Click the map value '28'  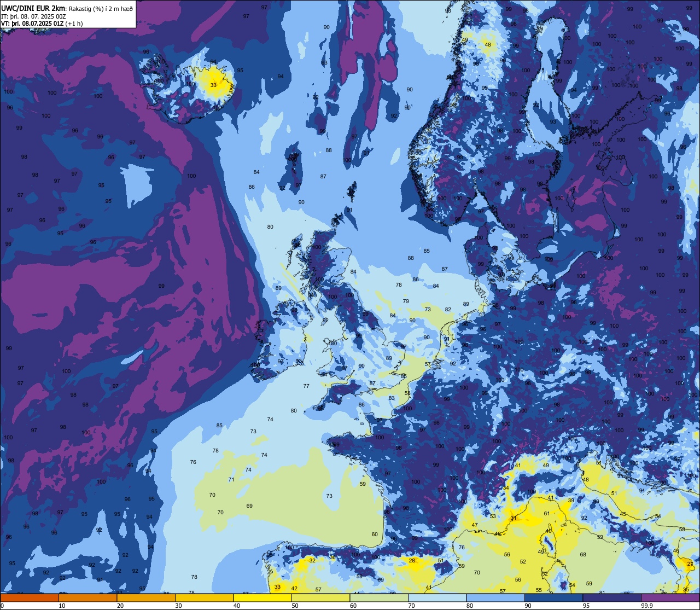(x=412, y=560)
